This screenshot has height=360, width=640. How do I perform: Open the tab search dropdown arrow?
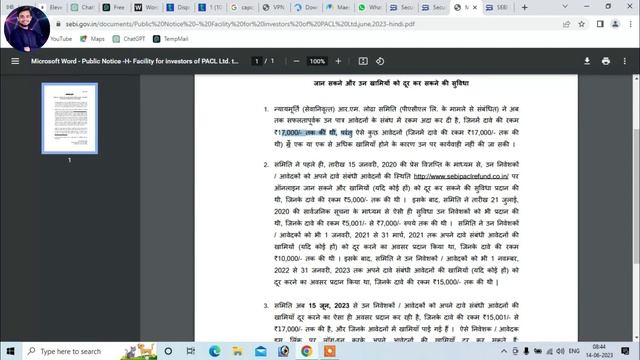(565, 7)
